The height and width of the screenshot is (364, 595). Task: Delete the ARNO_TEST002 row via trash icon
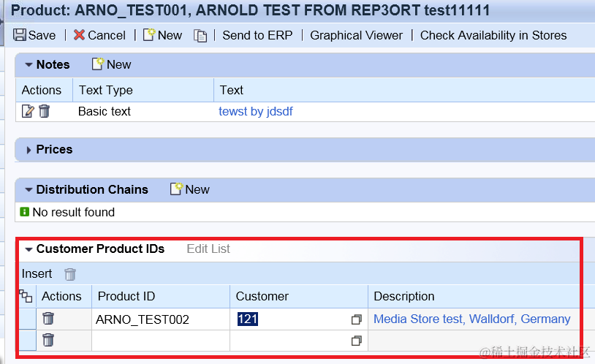pos(48,319)
